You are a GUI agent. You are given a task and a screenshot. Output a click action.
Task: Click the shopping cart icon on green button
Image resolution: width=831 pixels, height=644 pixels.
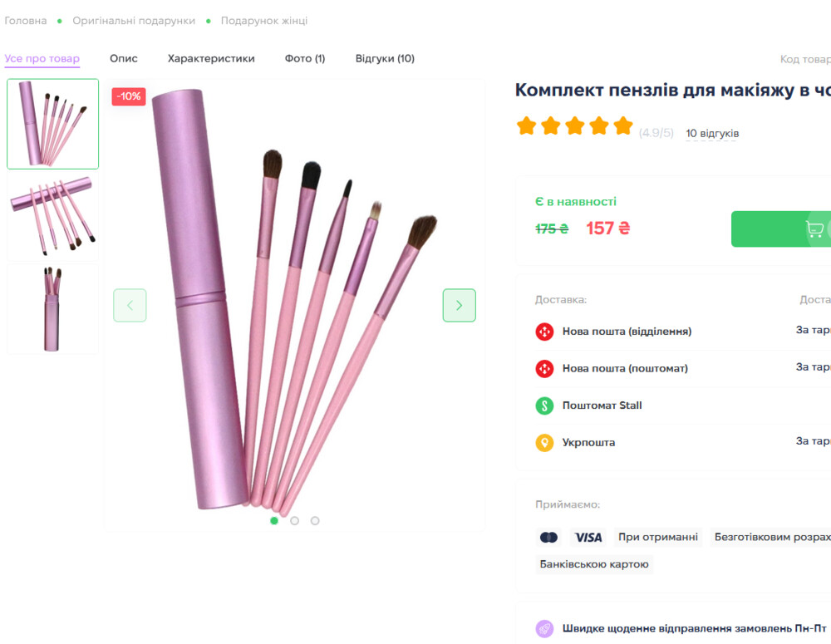pyautogui.click(x=814, y=229)
